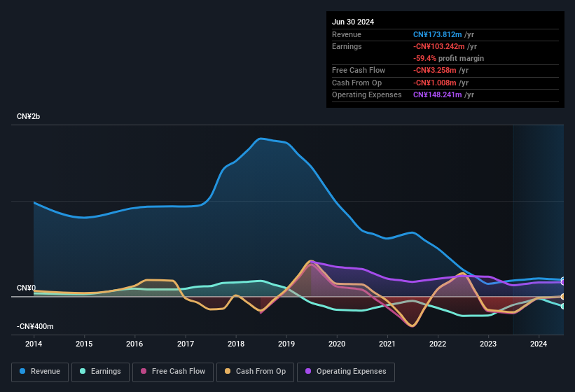Click the teal Earnings end marker
The image size is (575, 392).
[x=563, y=307]
